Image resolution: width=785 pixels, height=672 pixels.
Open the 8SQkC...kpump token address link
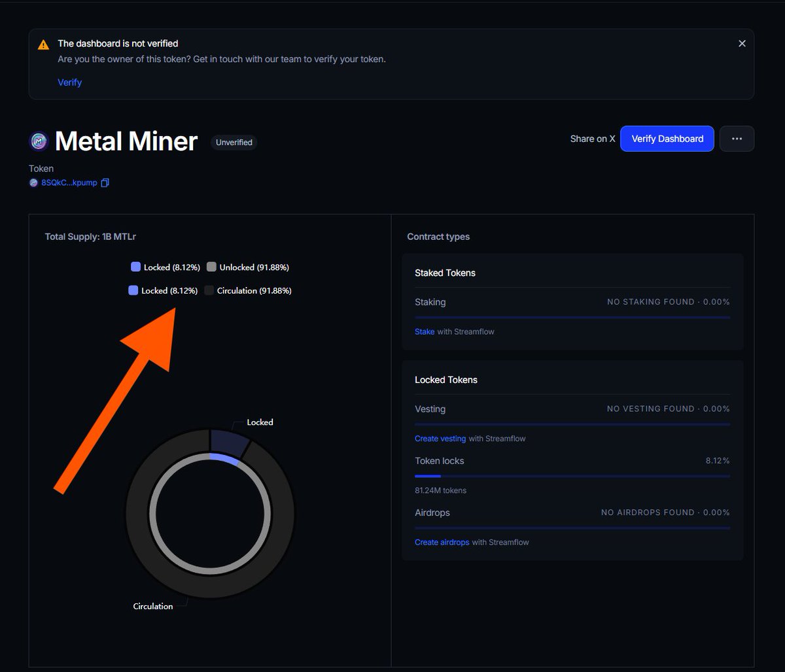coord(69,183)
